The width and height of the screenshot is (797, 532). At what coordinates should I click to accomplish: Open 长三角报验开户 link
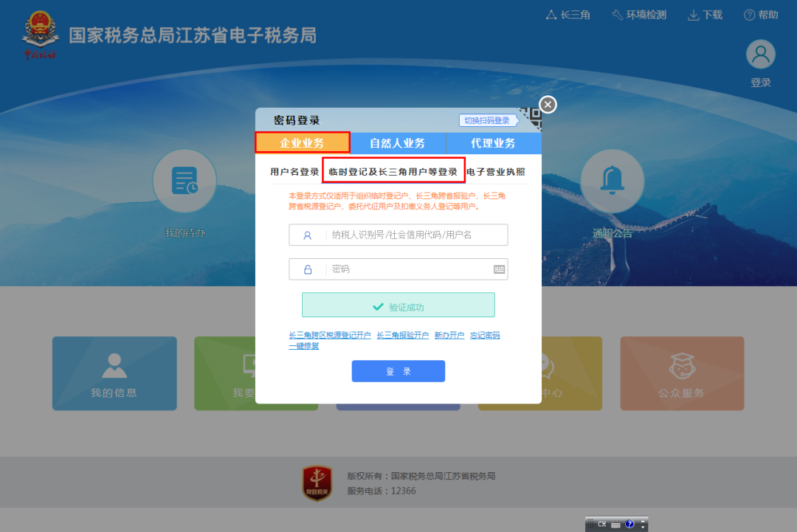coord(403,335)
